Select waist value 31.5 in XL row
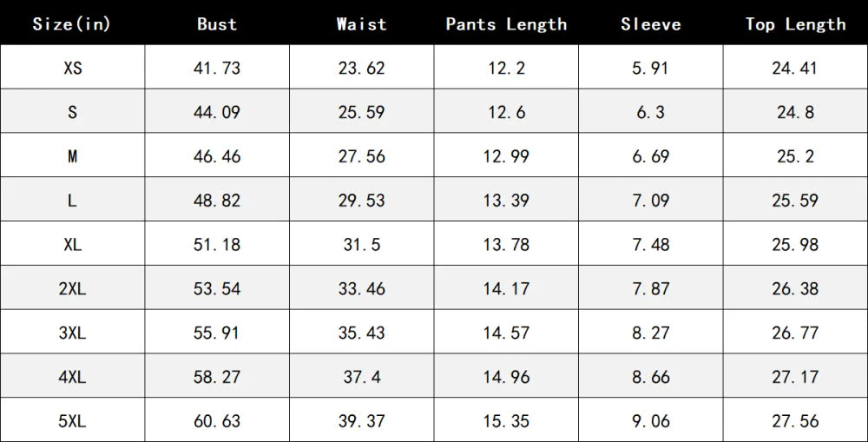This screenshot has height=442, width=868. (x=361, y=245)
